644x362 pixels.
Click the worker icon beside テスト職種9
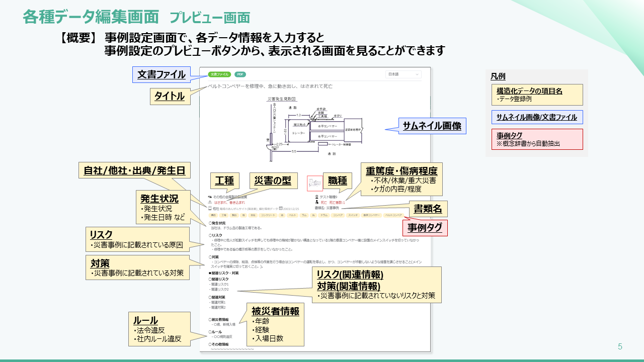(316, 197)
